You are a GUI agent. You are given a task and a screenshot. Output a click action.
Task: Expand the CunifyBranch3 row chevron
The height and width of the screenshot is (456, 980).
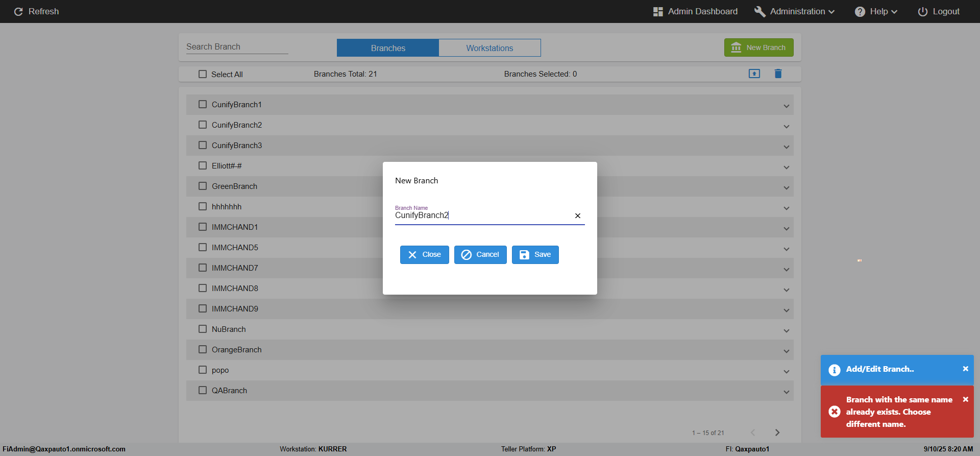click(787, 147)
